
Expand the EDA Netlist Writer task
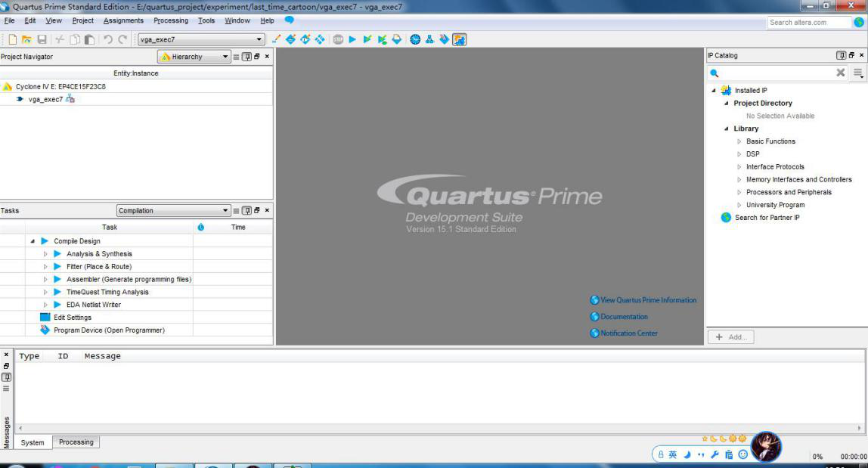click(45, 305)
